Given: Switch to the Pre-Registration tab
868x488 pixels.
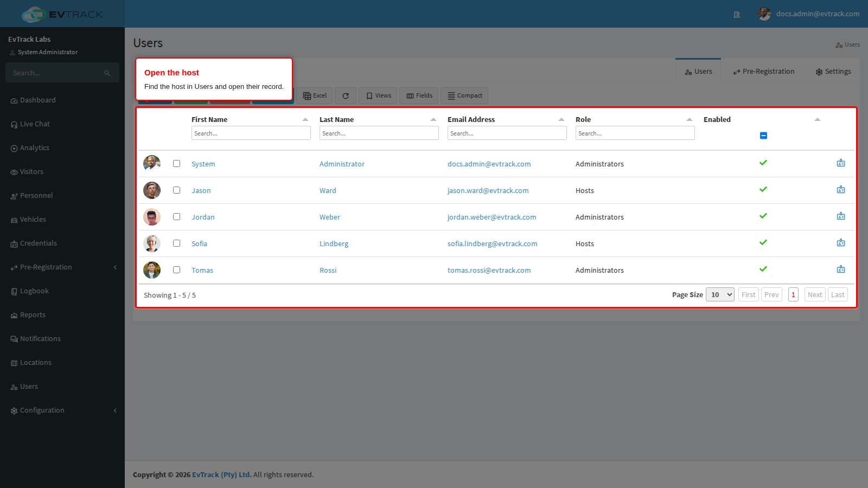Looking at the screenshot, I should pyautogui.click(x=764, y=71).
